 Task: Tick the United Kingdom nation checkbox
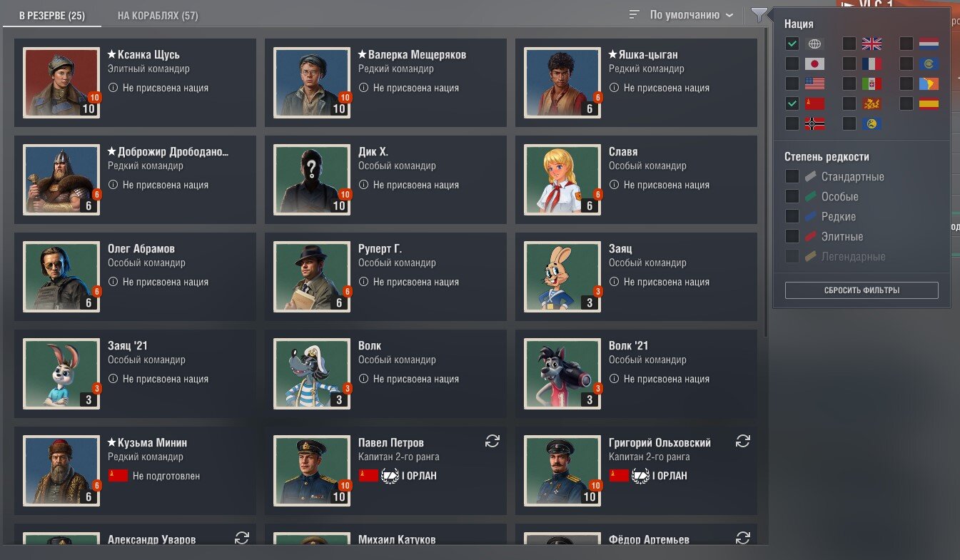click(x=849, y=44)
